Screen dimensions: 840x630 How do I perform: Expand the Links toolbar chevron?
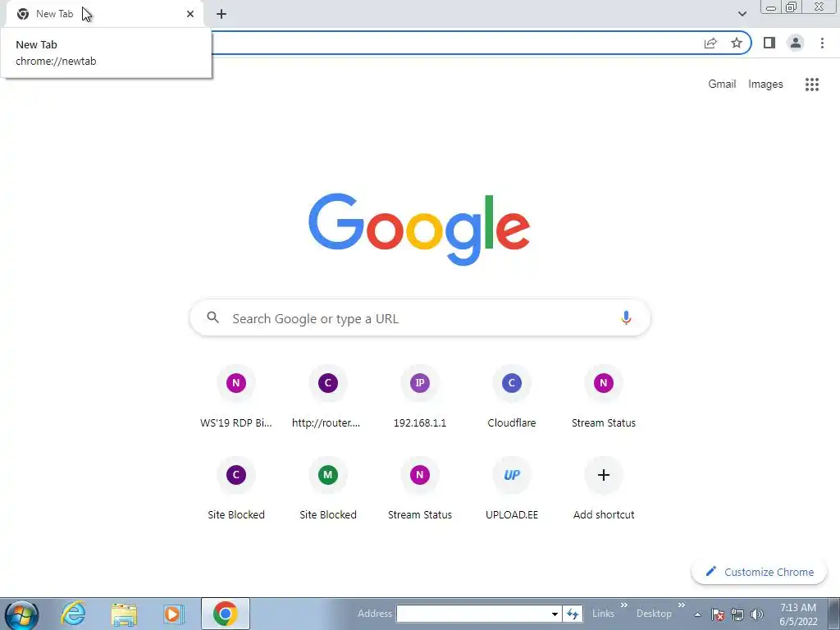click(624, 605)
